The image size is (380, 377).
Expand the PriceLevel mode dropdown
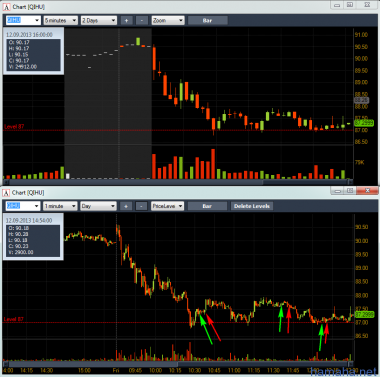coord(167,206)
